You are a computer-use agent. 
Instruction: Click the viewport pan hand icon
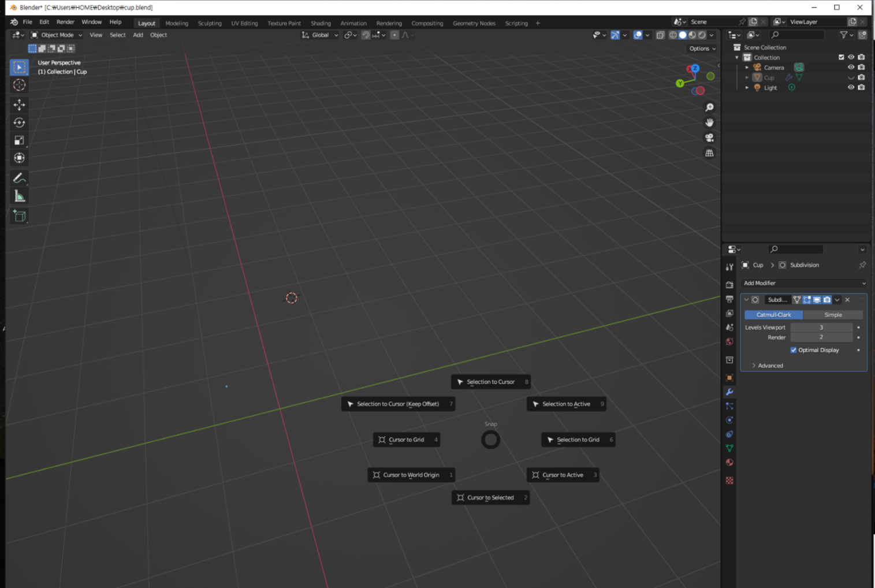(709, 122)
